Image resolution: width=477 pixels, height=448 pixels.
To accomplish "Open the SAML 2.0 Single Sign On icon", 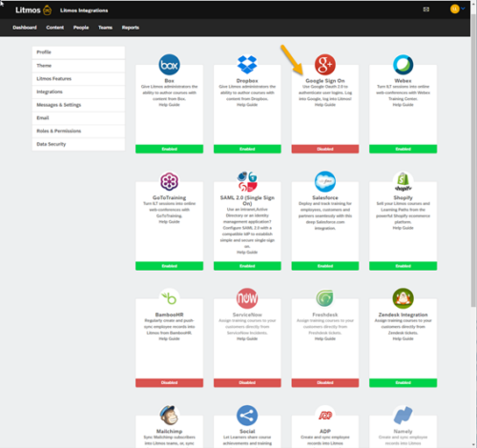I will tap(247, 181).
